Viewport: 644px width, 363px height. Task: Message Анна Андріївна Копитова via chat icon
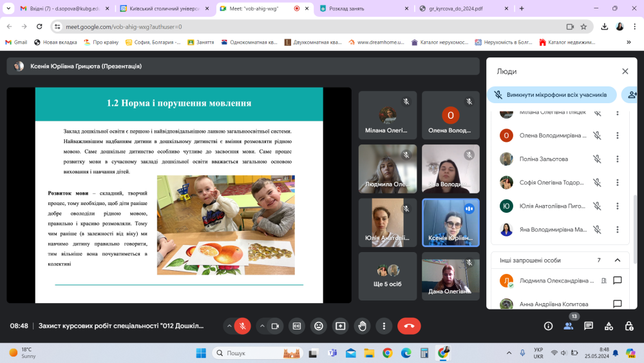(x=618, y=304)
